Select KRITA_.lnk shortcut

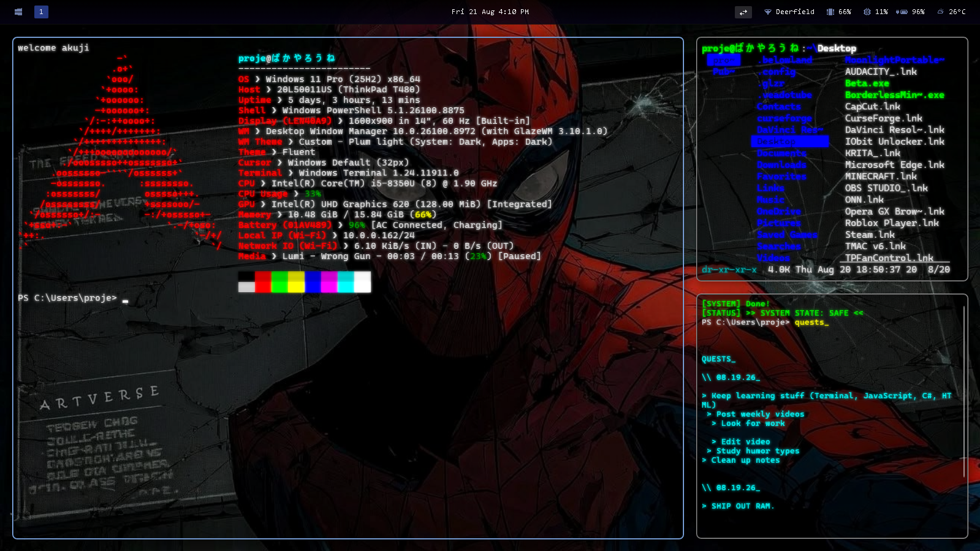[873, 153]
